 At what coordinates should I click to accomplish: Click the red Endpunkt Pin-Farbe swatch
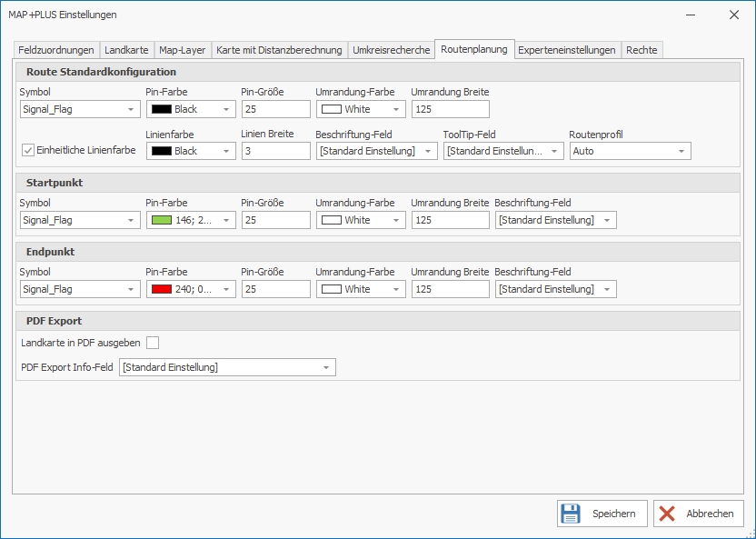162,289
